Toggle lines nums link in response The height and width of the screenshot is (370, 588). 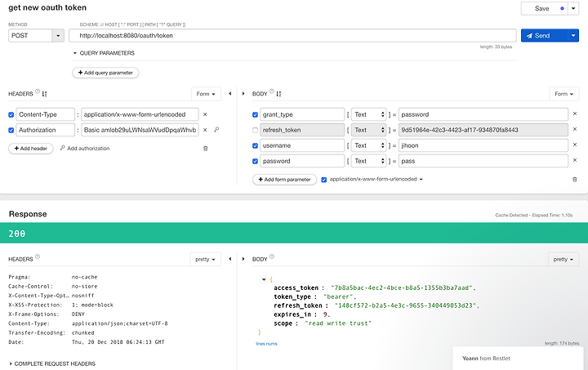pyautogui.click(x=266, y=343)
